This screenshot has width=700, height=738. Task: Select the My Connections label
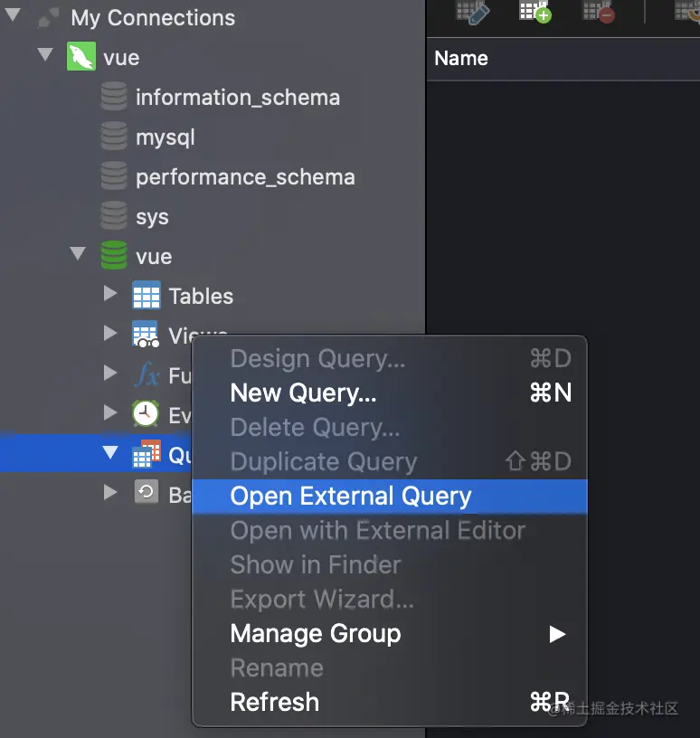pyautogui.click(x=153, y=18)
